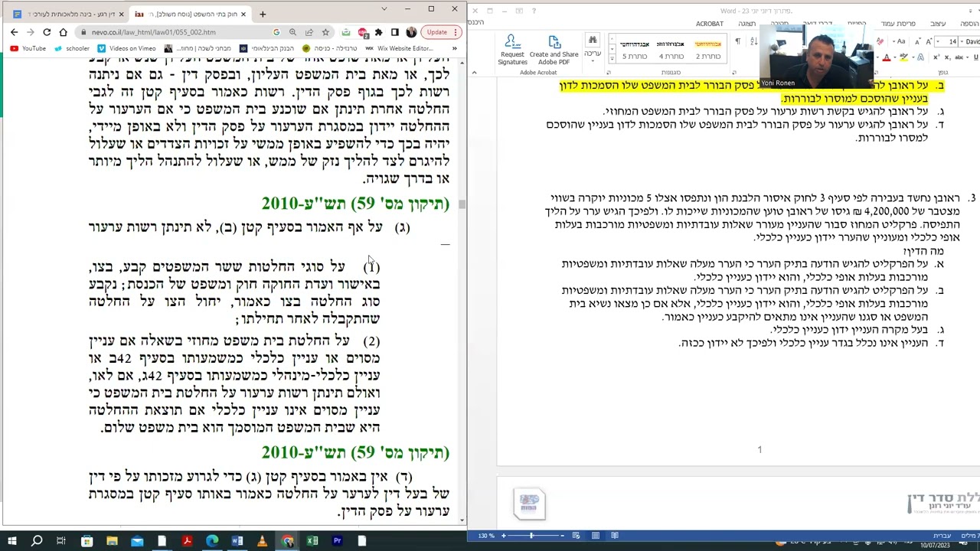The width and height of the screenshot is (980, 551).
Task: Open טרנזילה - כניסה bookmark
Action: (x=330, y=48)
